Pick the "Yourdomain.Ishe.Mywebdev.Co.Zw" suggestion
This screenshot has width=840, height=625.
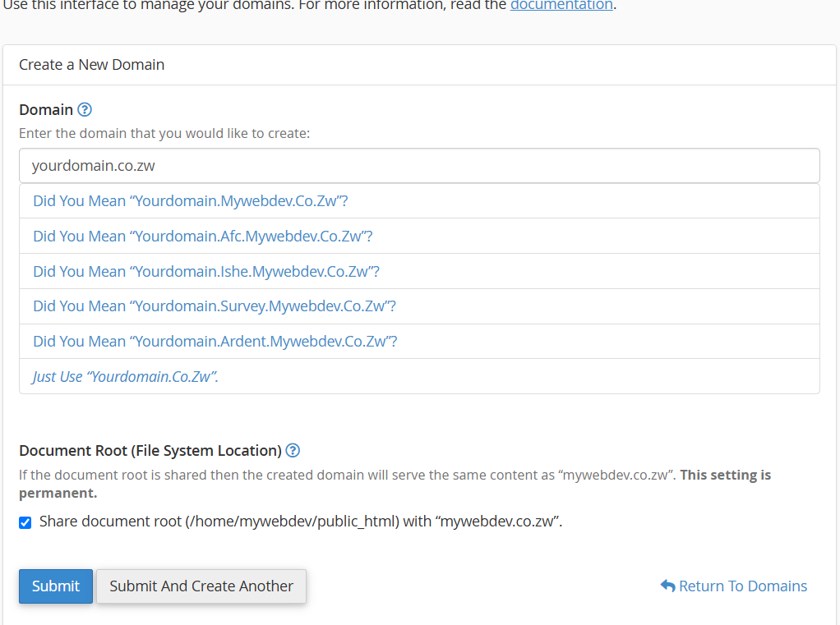click(206, 271)
